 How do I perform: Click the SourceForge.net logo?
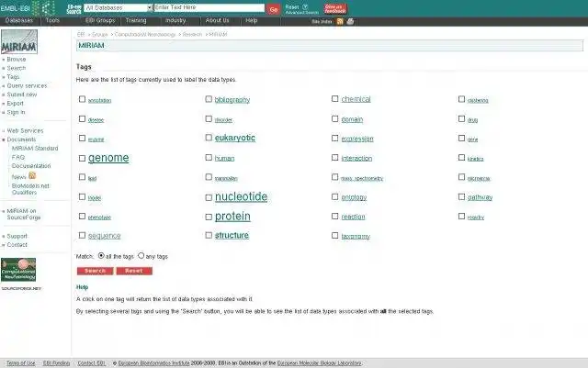tap(21, 288)
